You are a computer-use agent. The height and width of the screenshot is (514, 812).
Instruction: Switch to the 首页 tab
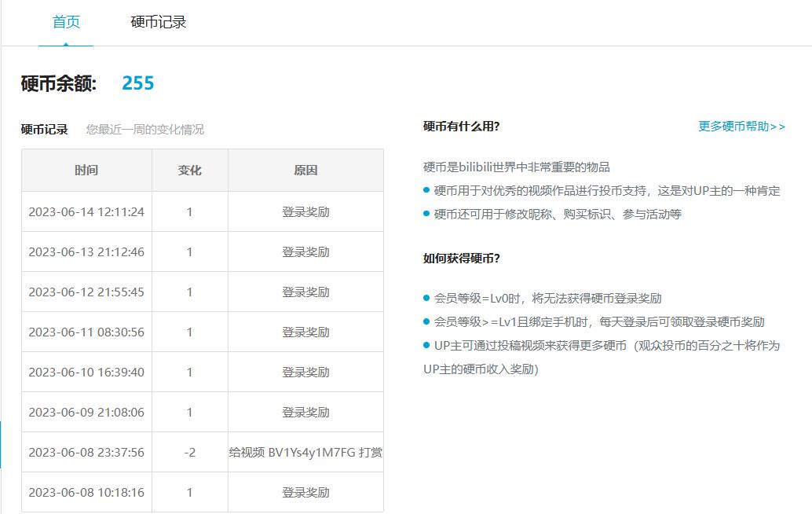pyautogui.click(x=66, y=22)
